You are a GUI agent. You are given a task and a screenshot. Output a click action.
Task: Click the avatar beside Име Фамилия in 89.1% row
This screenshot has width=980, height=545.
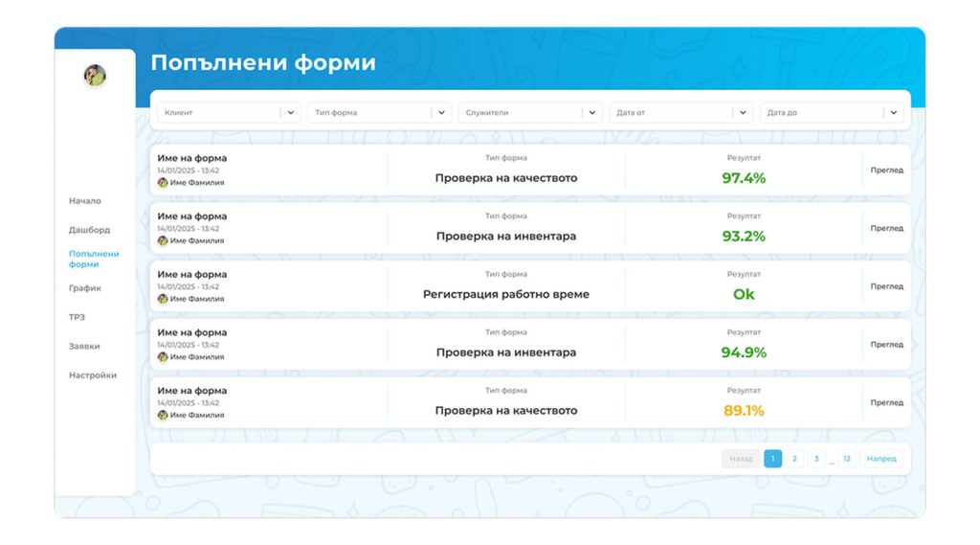pos(163,416)
